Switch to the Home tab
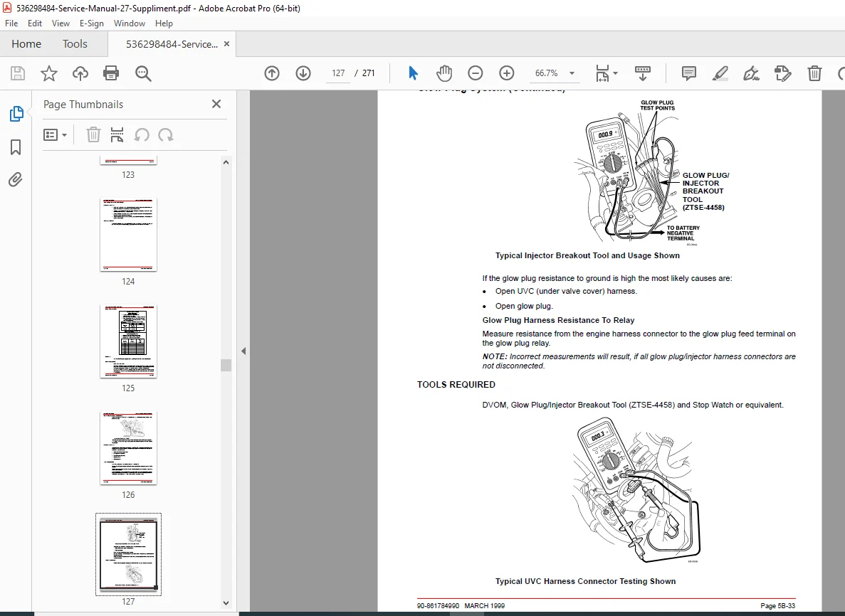This screenshot has height=616, width=845. pos(26,44)
